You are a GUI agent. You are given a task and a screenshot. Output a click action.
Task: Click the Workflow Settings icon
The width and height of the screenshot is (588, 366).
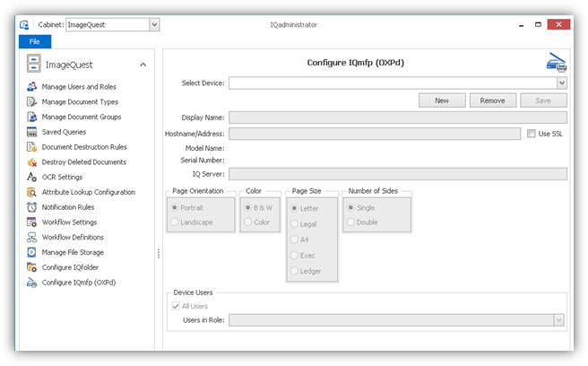coord(32,222)
